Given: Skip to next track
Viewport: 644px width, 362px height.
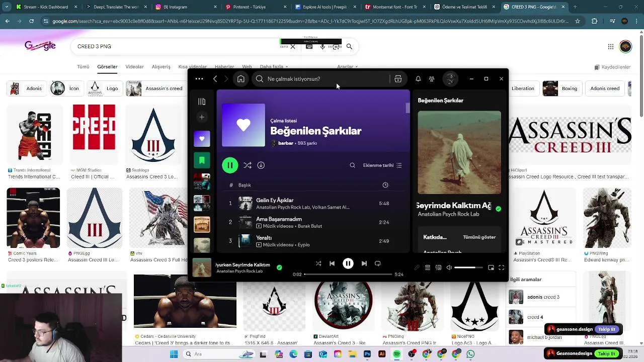Looking at the screenshot, I should pos(364,263).
